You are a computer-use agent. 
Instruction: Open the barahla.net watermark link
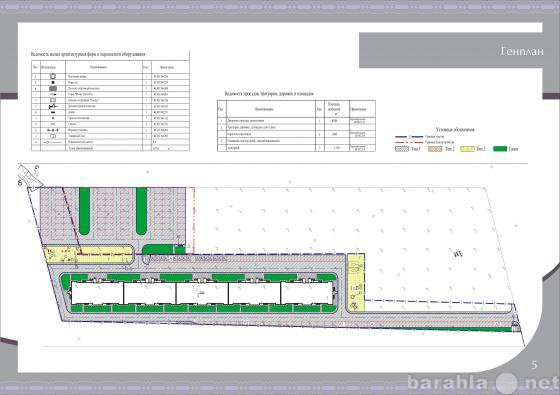[x=483, y=383]
